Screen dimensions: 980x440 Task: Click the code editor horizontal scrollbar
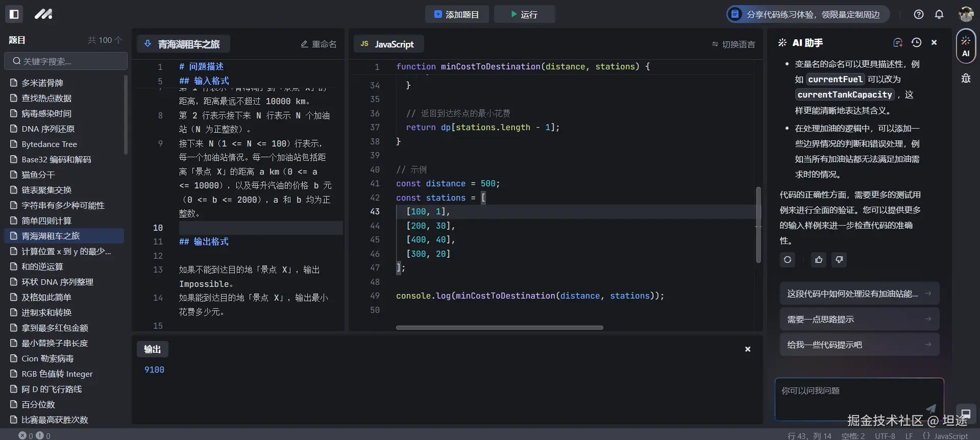click(x=499, y=328)
